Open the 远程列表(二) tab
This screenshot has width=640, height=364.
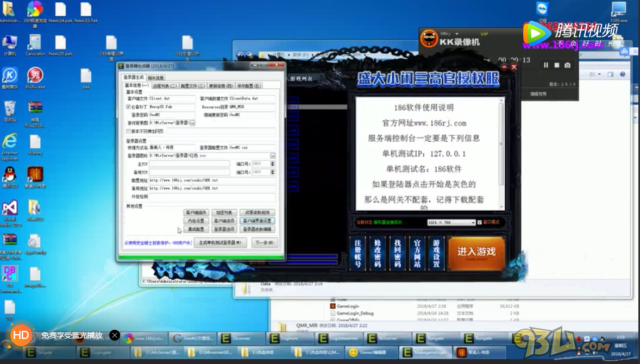(x=165, y=86)
